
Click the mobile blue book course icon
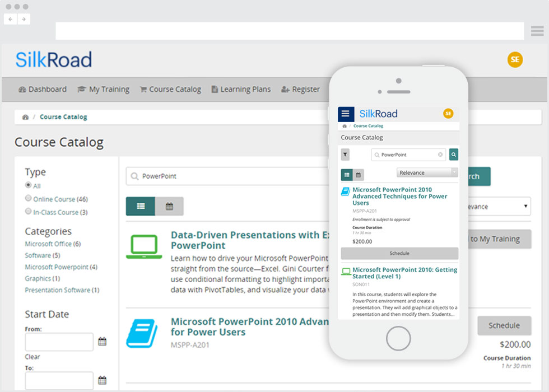(x=346, y=192)
